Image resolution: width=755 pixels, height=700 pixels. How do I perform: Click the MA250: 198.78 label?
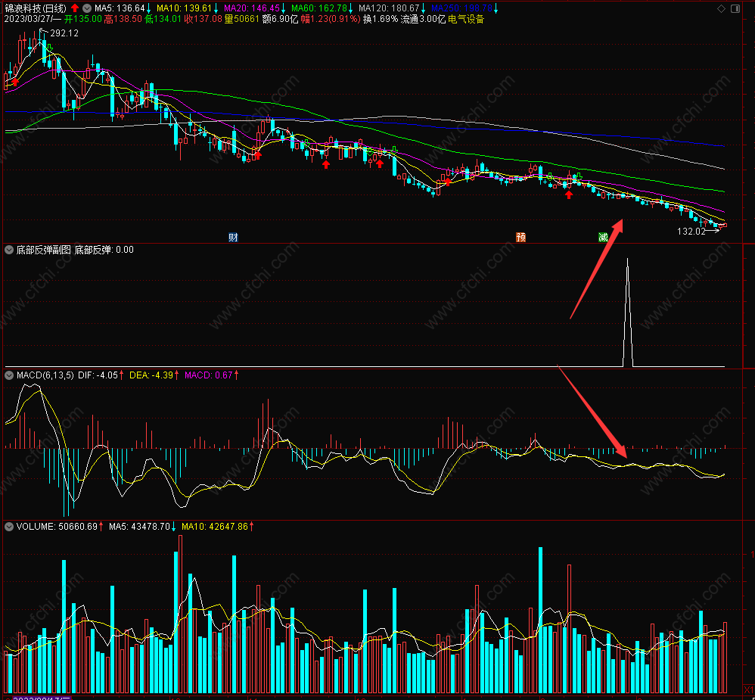pos(461,8)
